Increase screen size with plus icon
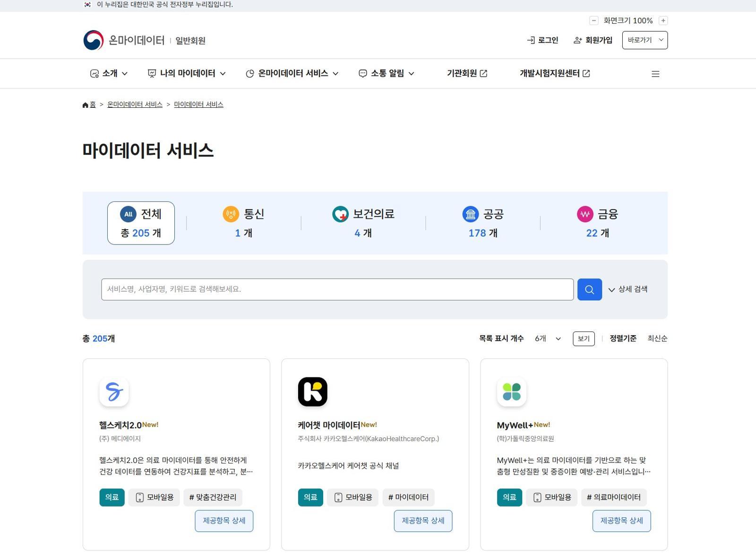The height and width of the screenshot is (558, 756). pyautogui.click(x=663, y=20)
